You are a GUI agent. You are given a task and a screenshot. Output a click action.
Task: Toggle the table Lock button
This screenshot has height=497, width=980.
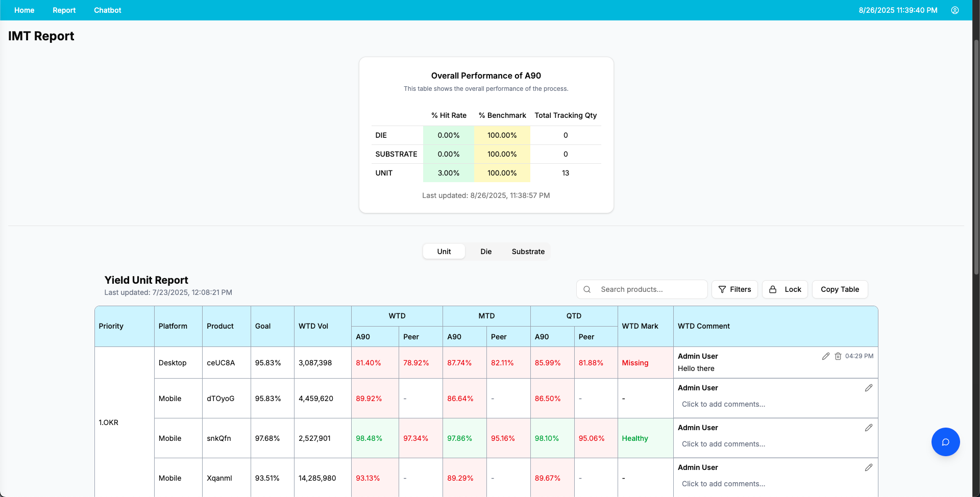coord(785,289)
